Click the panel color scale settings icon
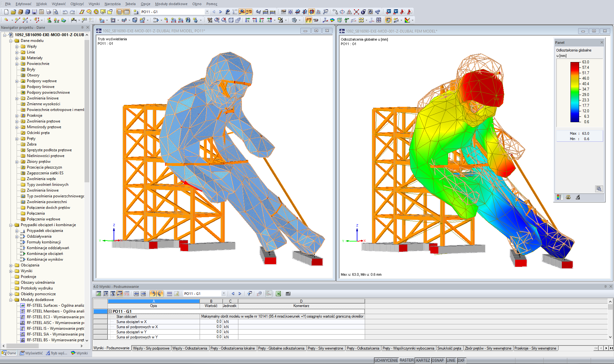This screenshot has height=364, width=614. (x=559, y=197)
